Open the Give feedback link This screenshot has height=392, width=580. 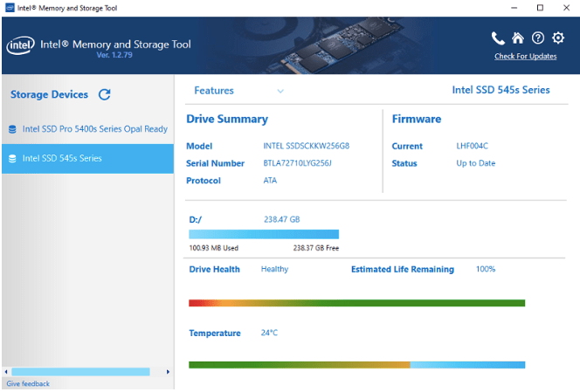28,383
